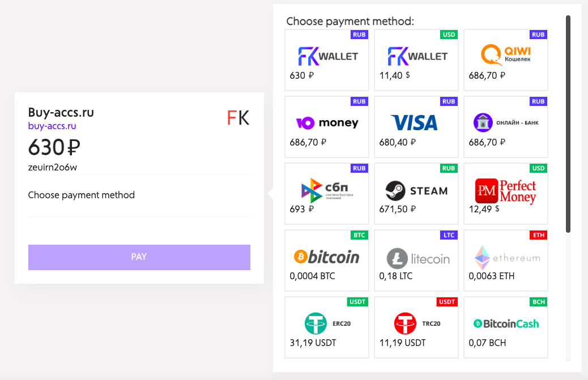Pick YooMoney payment option
588x380 pixels.
[327, 127]
